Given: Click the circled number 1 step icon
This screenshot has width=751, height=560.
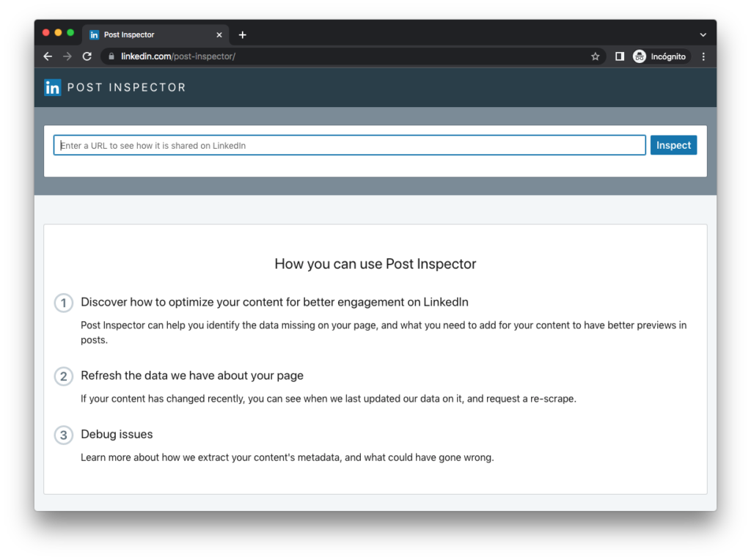Looking at the screenshot, I should 64,303.
